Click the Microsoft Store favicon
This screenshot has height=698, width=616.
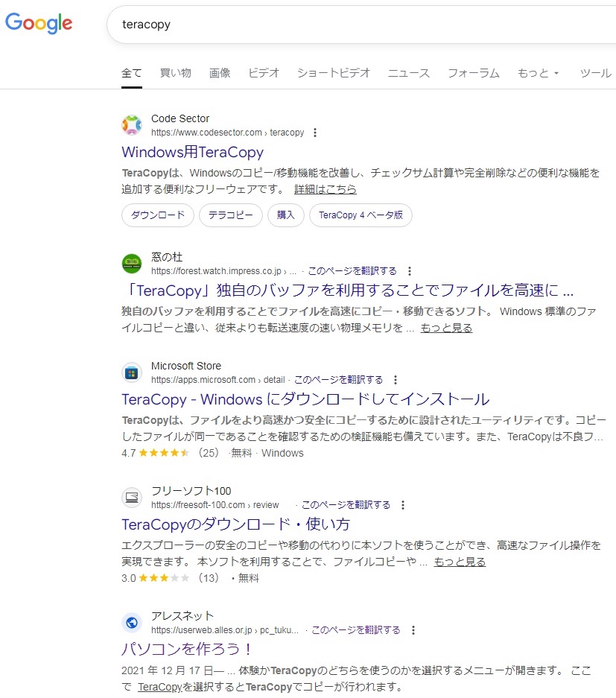(x=132, y=372)
